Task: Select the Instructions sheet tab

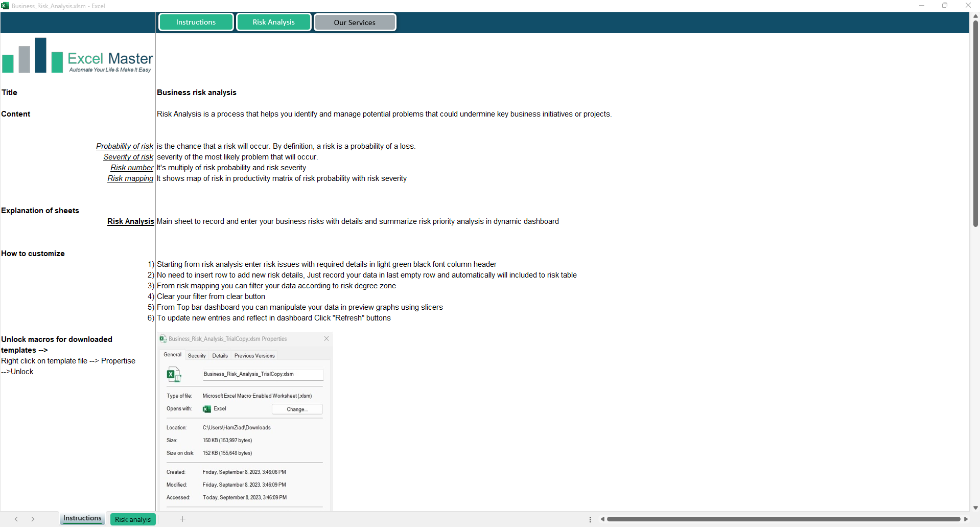Action: pyautogui.click(x=82, y=518)
